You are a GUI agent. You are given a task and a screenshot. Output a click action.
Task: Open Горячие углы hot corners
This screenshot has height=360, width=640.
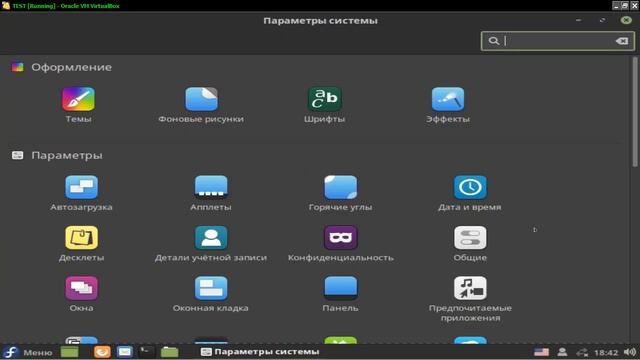click(340, 187)
